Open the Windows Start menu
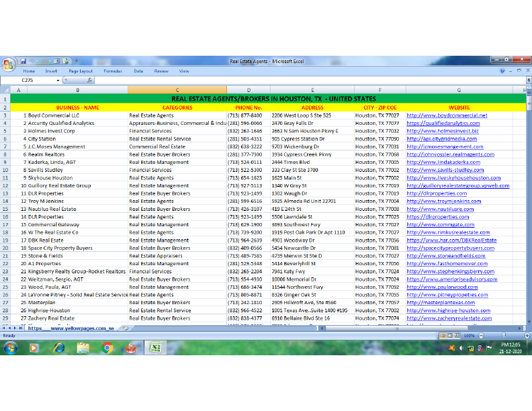The width and height of the screenshot is (532, 411). [10, 348]
